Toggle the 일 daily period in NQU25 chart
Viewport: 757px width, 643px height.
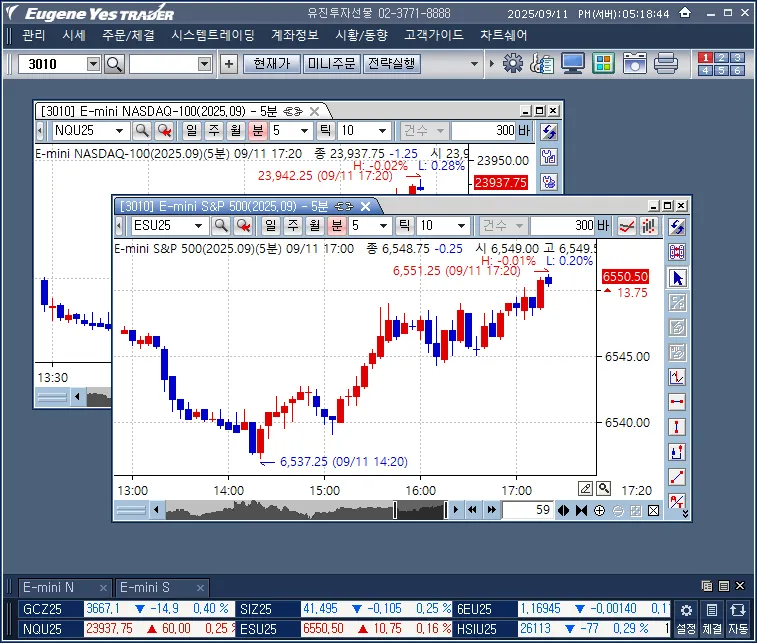click(191, 130)
